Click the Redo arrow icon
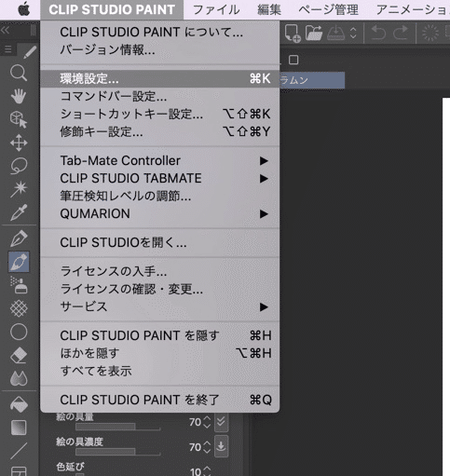 click(x=401, y=33)
